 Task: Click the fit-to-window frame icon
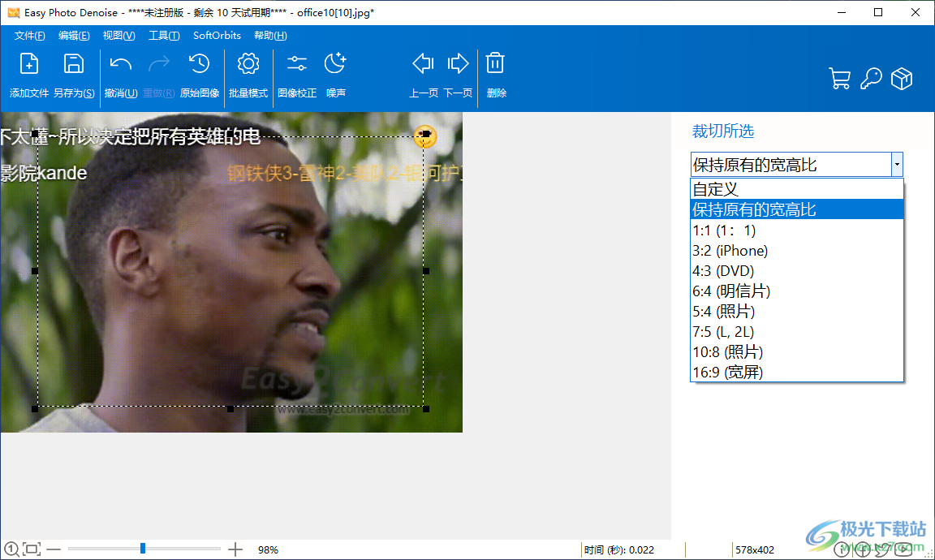tap(32, 549)
